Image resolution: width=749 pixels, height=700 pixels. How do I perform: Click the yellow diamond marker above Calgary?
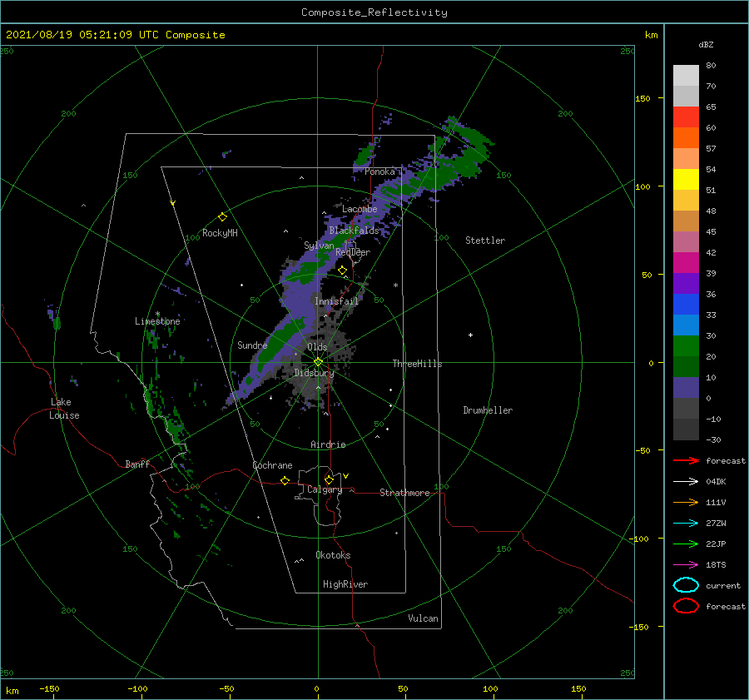[x=329, y=479]
